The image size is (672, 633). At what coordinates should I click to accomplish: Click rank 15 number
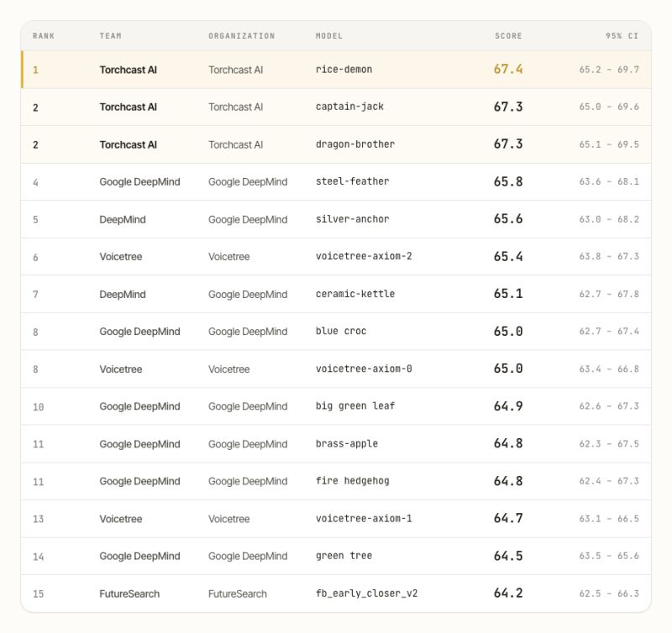[38, 594]
